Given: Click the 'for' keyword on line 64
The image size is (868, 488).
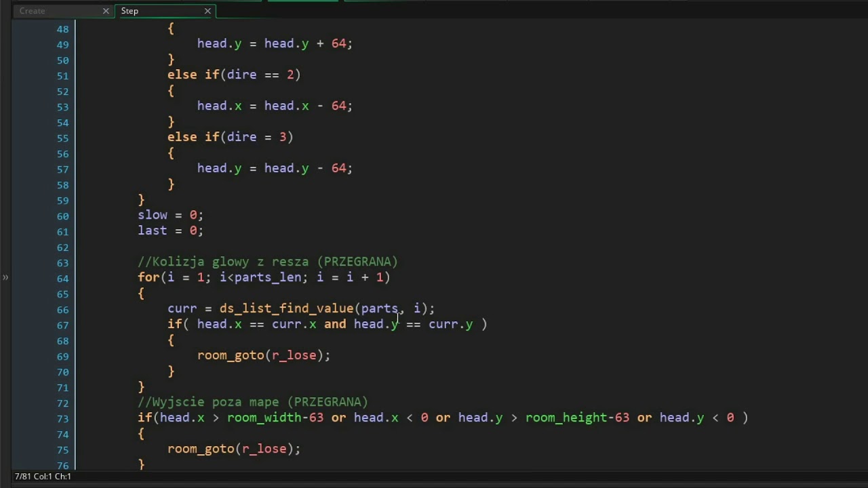Looking at the screenshot, I should click(x=149, y=277).
